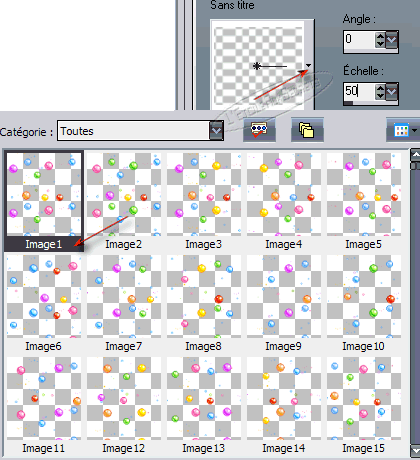The image size is (420, 460).
Task: Open the Échelle slider dropdown button
Action: point(392,92)
